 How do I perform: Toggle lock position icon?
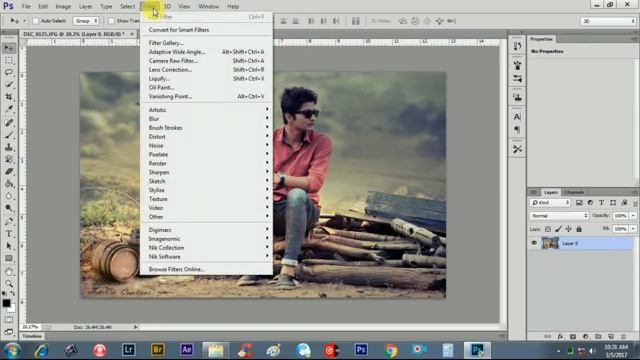569,229
